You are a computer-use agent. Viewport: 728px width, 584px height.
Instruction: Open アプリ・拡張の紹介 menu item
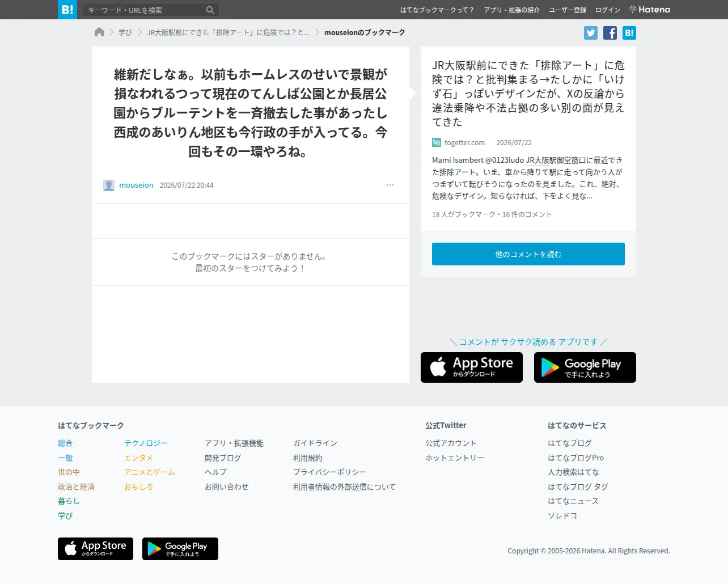tap(511, 10)
